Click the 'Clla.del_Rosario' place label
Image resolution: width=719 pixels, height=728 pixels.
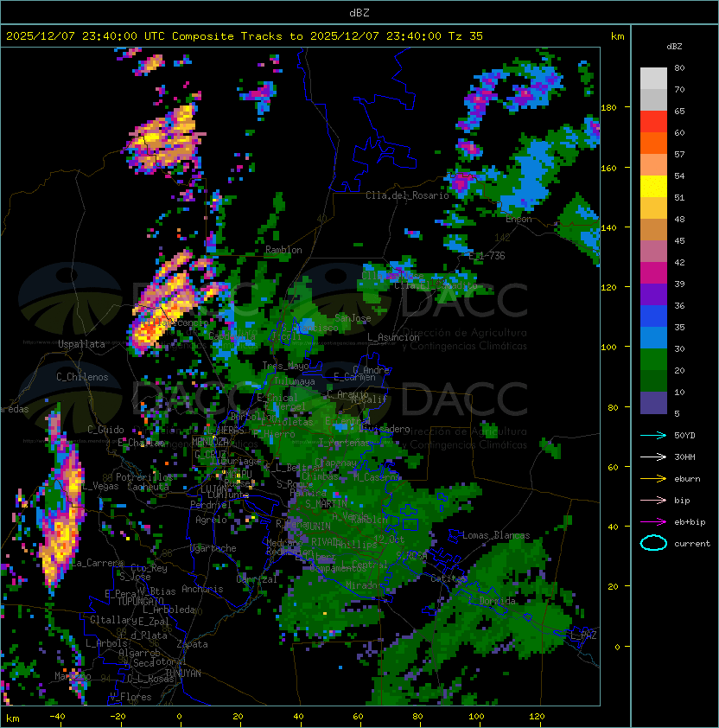point(407,195)
